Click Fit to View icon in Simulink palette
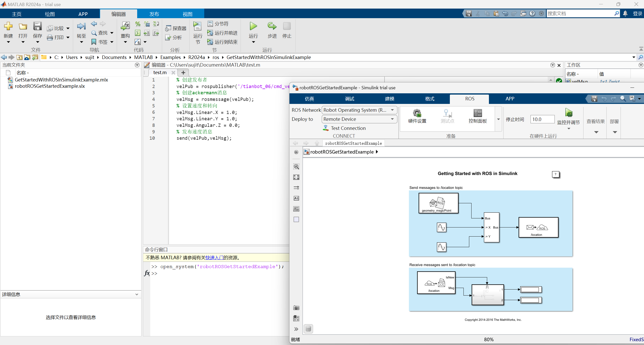 296,177
